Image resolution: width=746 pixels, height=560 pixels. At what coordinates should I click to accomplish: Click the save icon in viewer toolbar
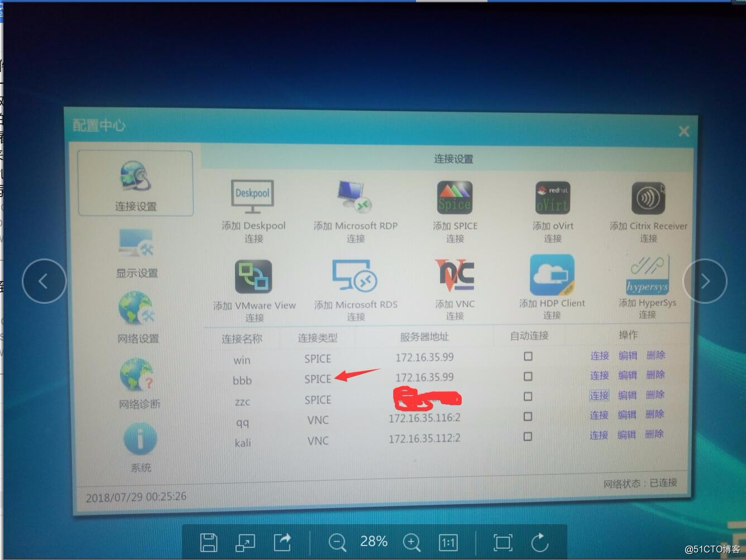pos(209,542)
